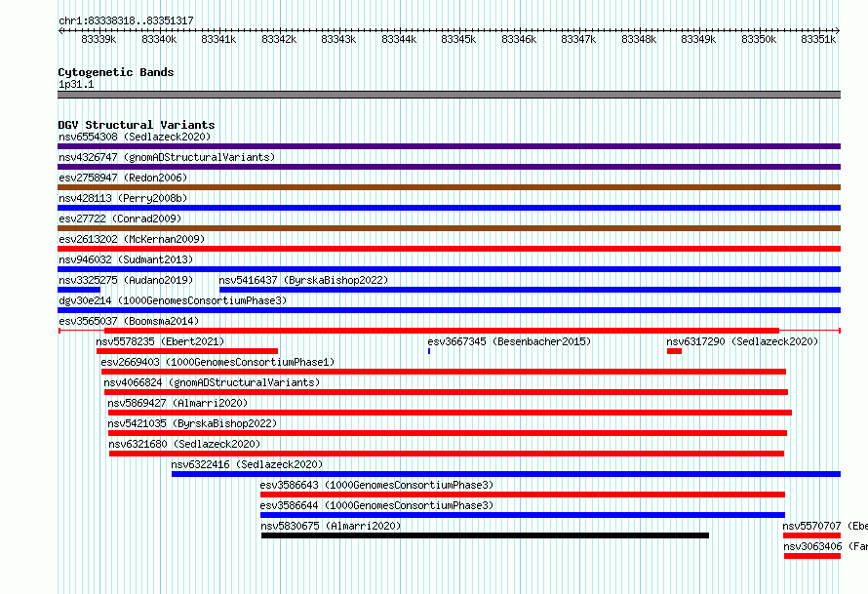Screen dimensions: 868x594
Task: Select the 1p31.1 band label
Action: coord(76,84)
